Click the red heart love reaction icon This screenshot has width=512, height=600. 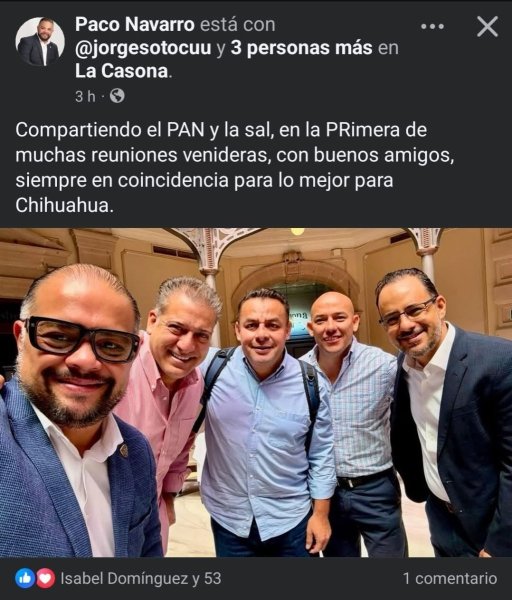click(x=46, y=578)
